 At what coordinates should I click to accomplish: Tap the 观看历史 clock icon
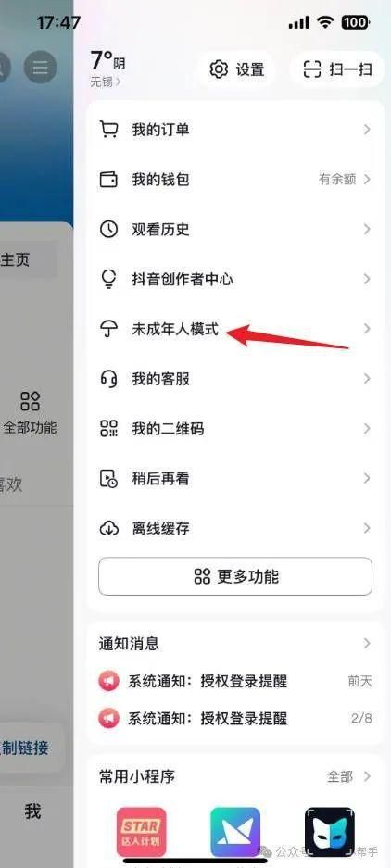[108, 229]
